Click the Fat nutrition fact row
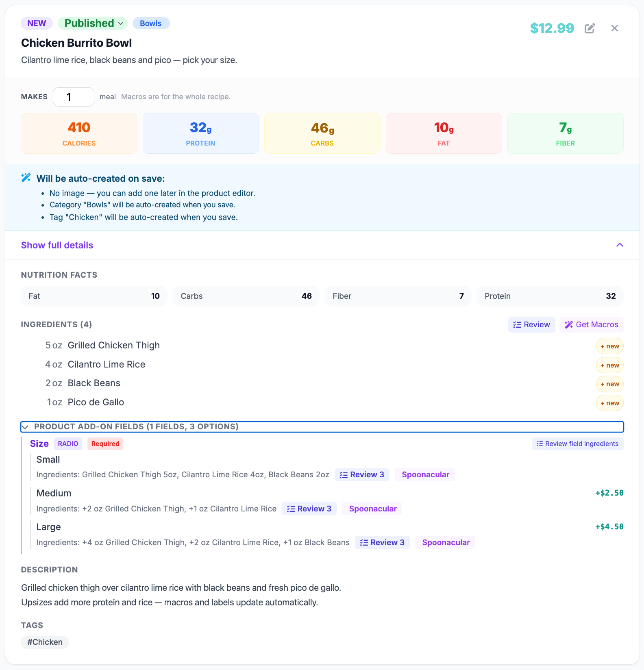644x670 pixels. [x=94, y=296]
